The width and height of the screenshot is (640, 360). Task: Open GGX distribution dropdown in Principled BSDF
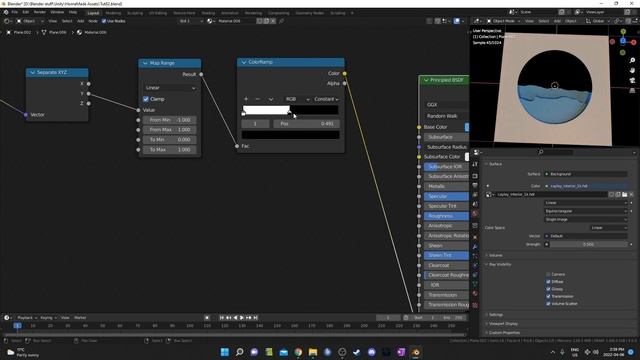(446, 104)
